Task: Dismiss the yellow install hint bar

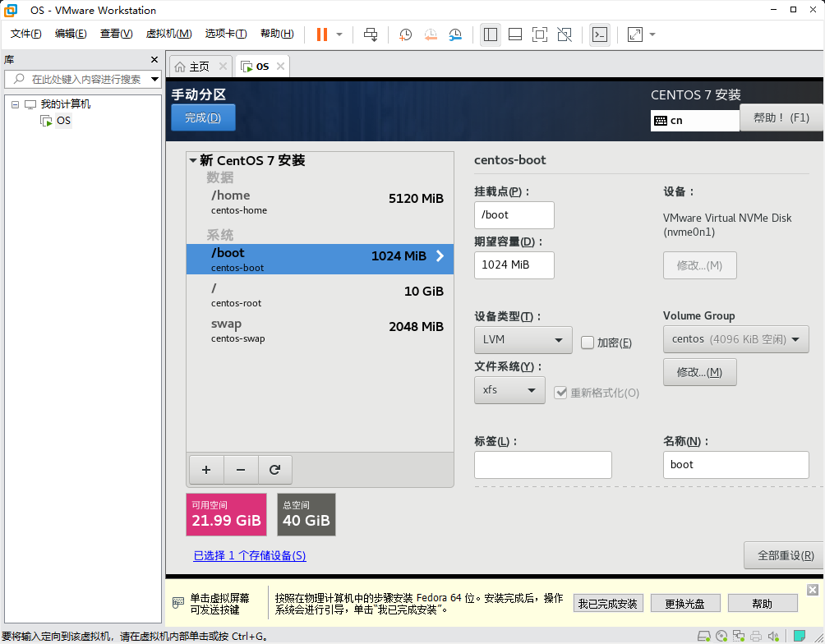Action: [813, 589]
